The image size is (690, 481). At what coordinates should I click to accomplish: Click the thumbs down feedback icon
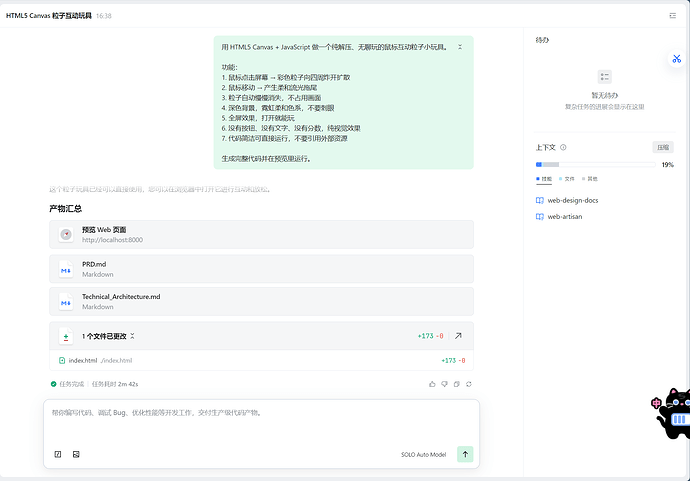coord(444,384)
